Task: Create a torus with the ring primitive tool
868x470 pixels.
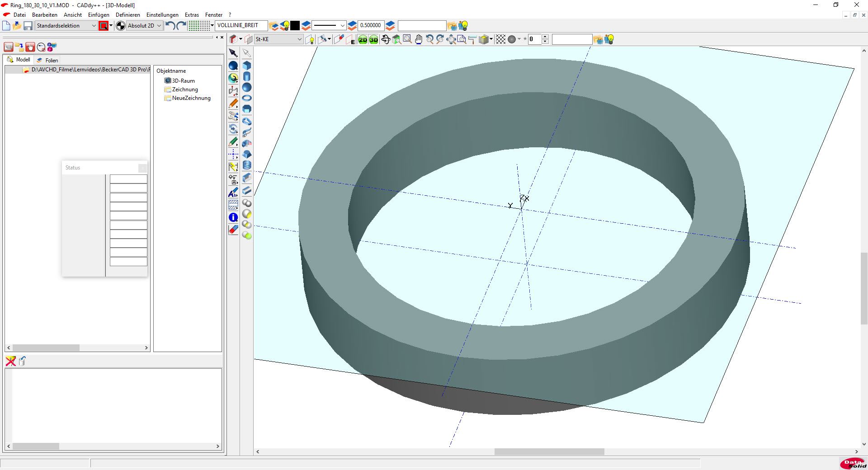Action: pos(247,98)
